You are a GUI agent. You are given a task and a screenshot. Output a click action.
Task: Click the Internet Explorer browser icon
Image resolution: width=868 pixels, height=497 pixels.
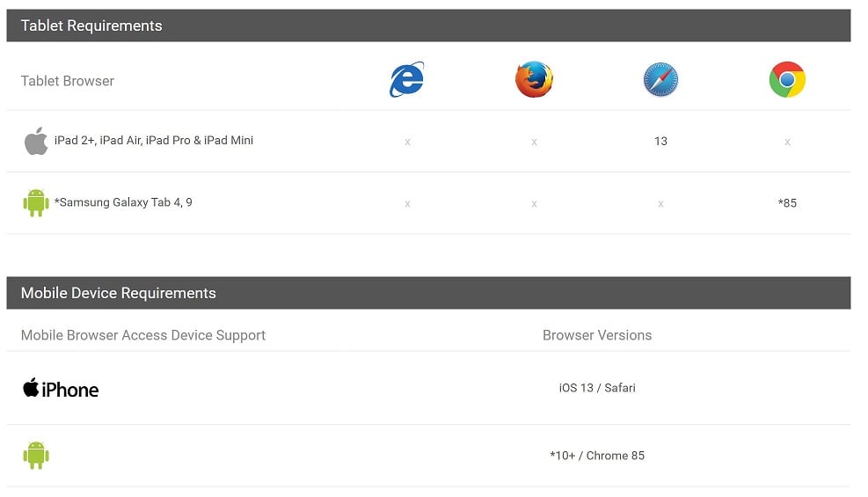click(407, 80)
